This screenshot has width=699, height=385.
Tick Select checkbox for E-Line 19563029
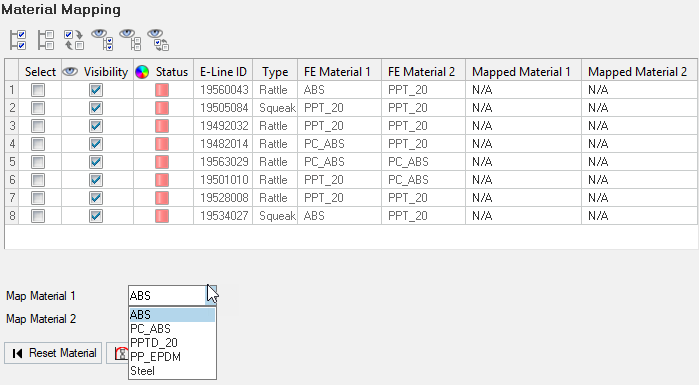[x=38, y=162]
